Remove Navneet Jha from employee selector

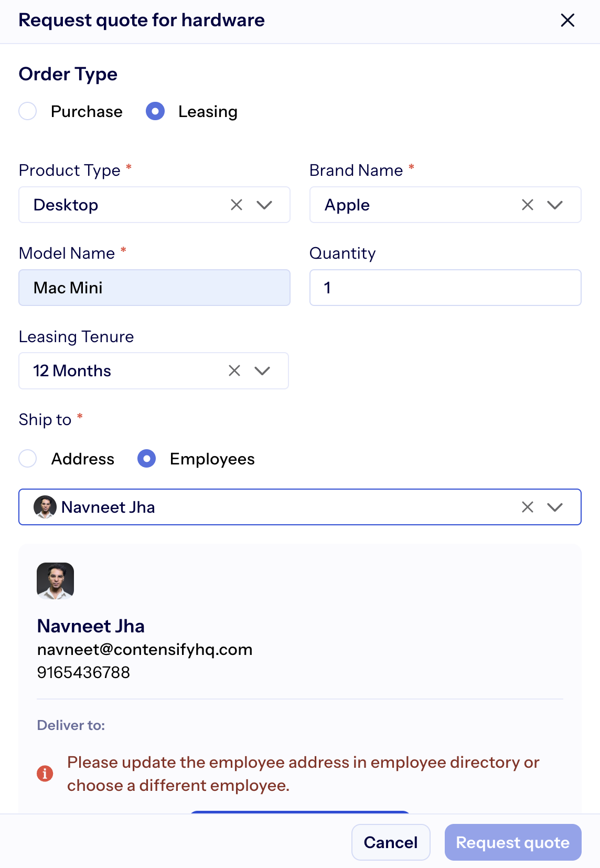(x=528, y=507)
